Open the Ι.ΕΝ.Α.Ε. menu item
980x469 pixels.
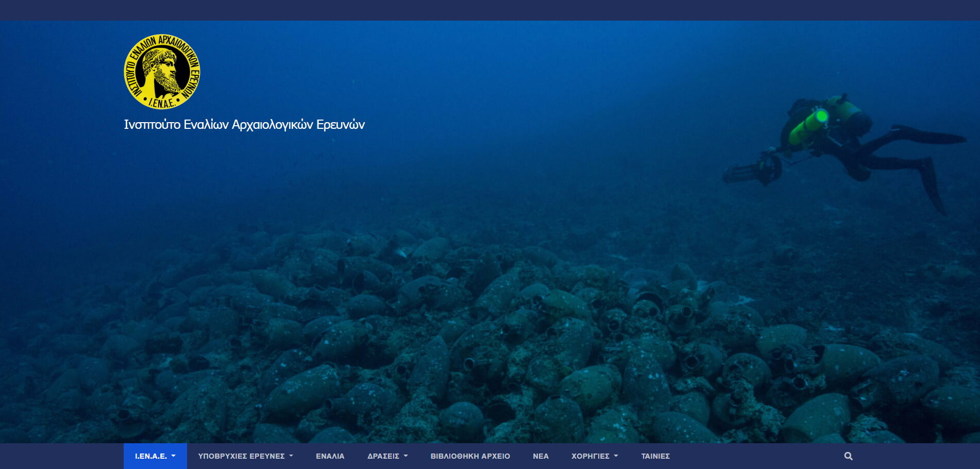point(151,456)
